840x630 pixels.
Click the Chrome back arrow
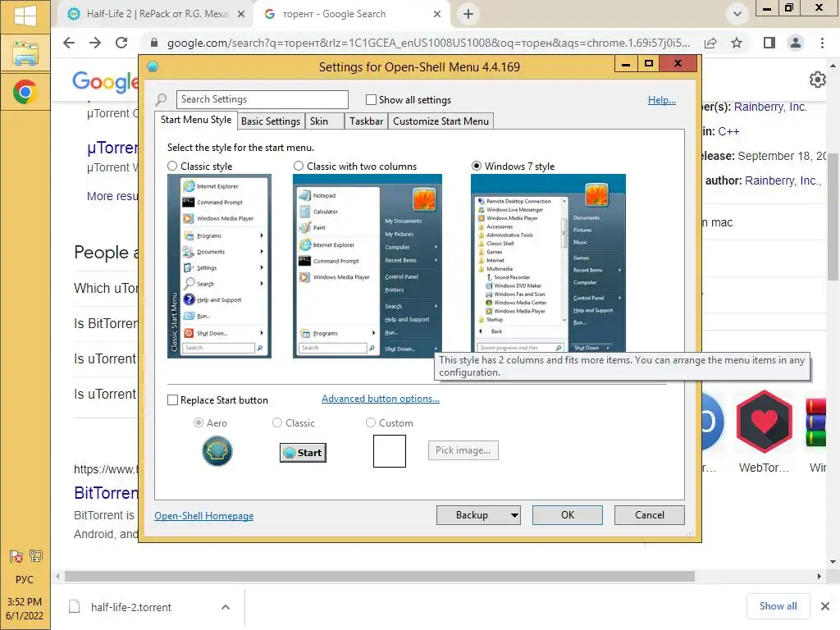[x=69, y=43]
